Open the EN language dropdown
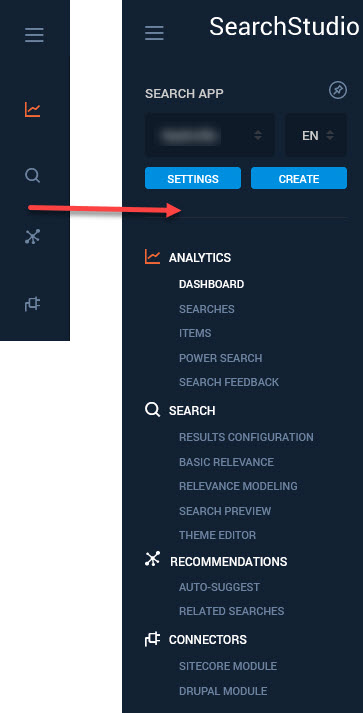The width and height of the screenshot is (363, 713). click(316, 135)
